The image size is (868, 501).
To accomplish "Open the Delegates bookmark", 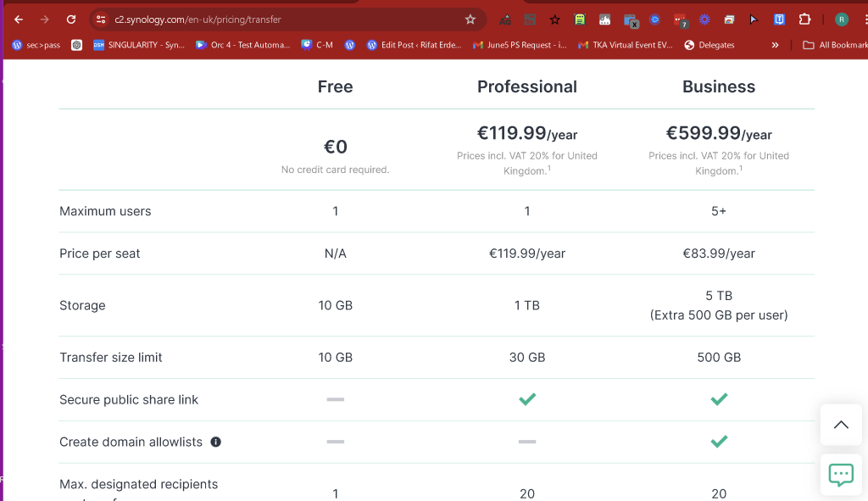I will pos(709,45).
